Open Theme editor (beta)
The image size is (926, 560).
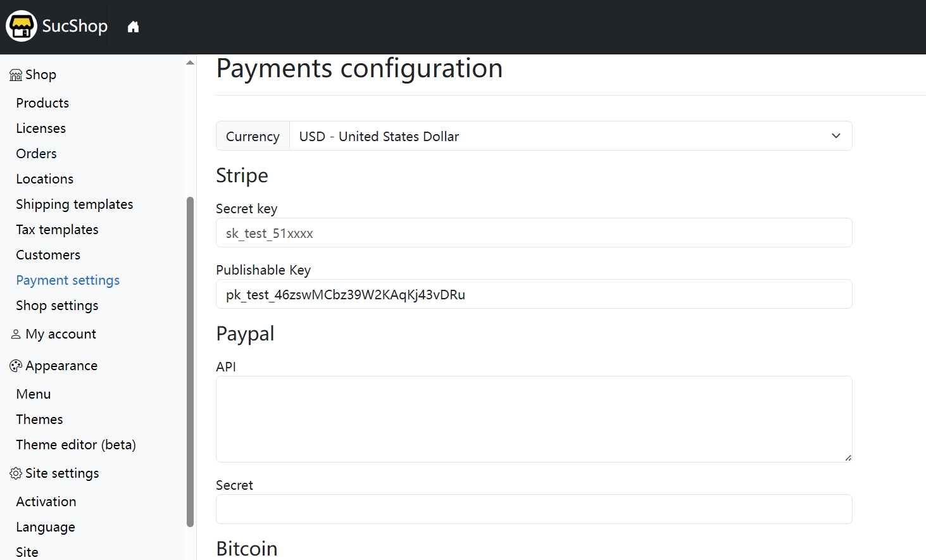(x=76, y=445)
